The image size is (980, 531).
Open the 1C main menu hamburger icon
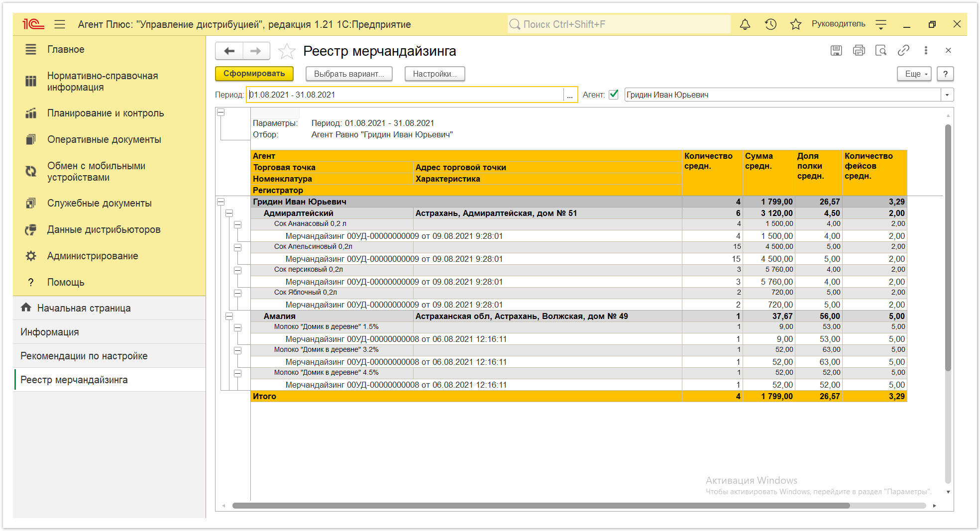click(x=60, y=24)
